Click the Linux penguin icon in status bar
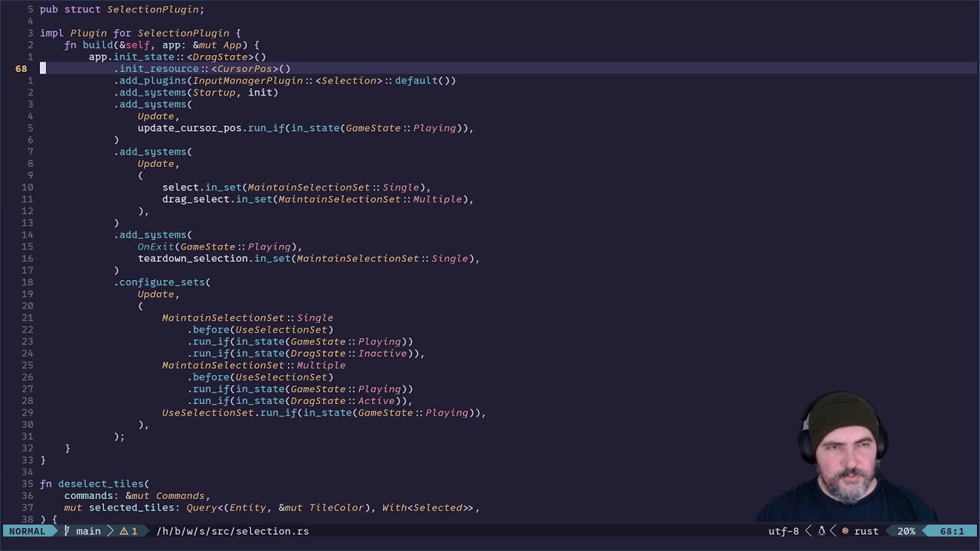 822,531
